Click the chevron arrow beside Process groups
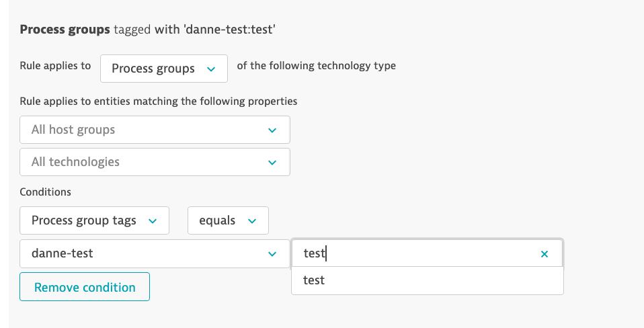Viewport: 644px width, 328px height. (212, 69)
